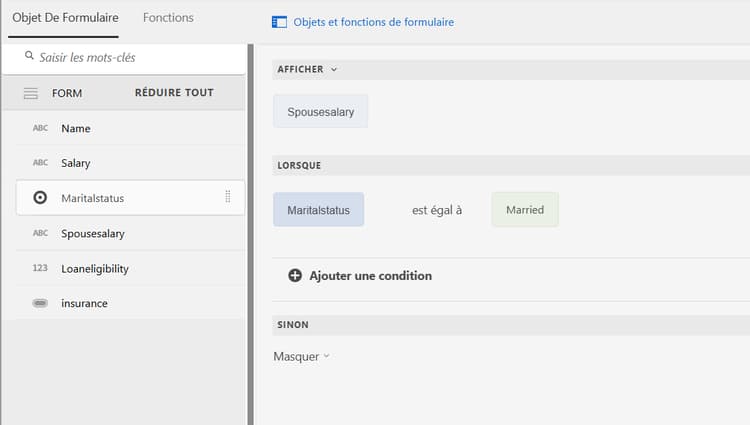Click the FORM hierarchy list icon
The image size is (750, 425).
[x=31, y=93]
